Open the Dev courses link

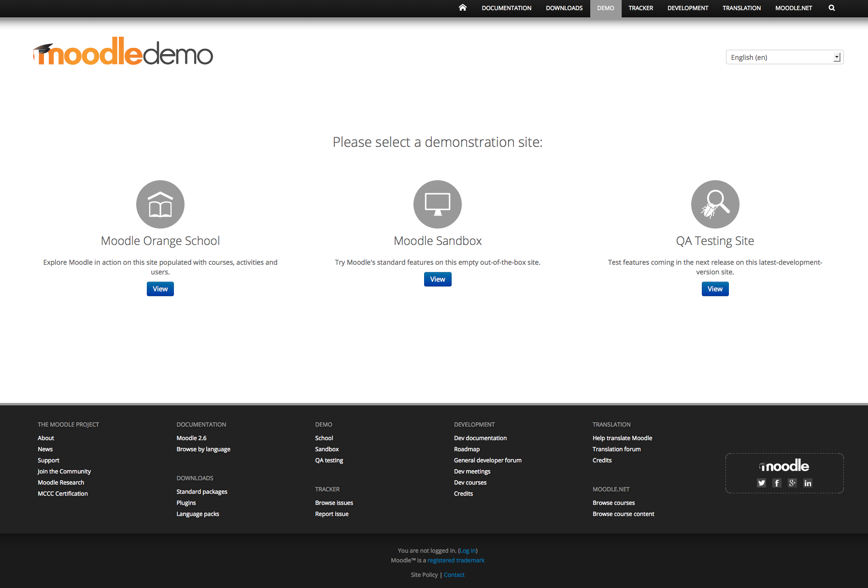pos(470,483)
